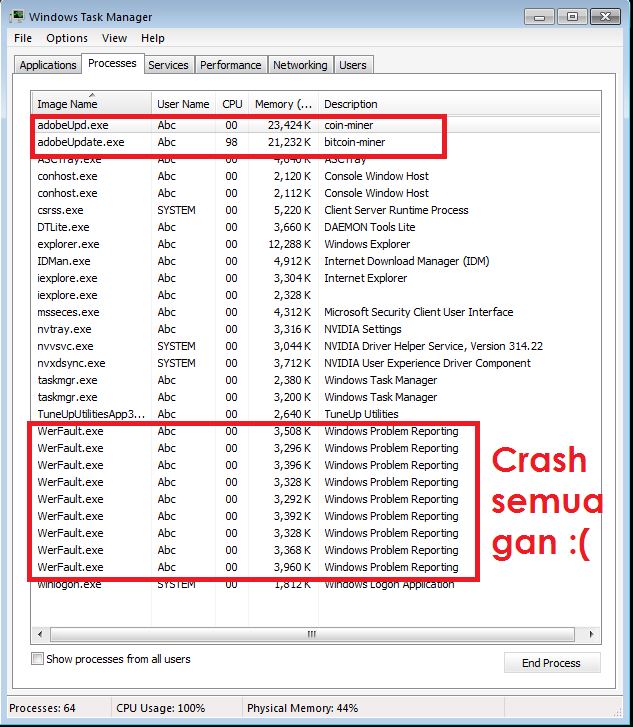Sort by Description column header
The image size is (633, 727).
click(x=459, y=103)
